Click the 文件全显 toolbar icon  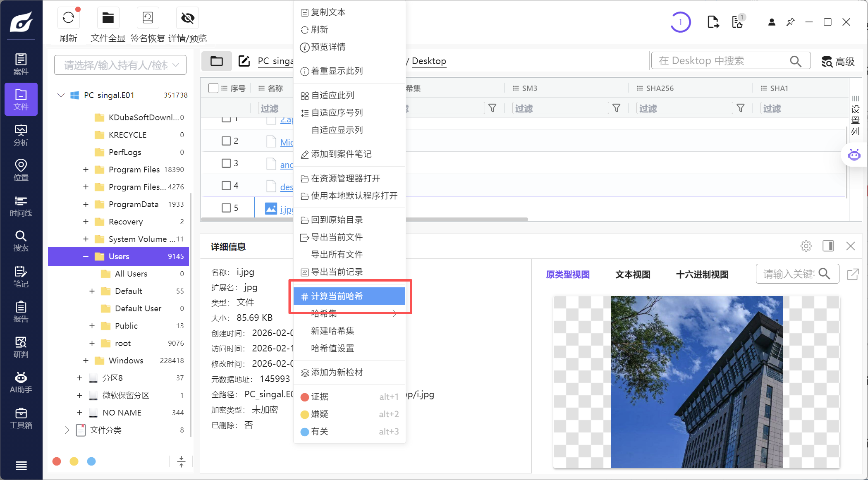(x=108, y=18)
